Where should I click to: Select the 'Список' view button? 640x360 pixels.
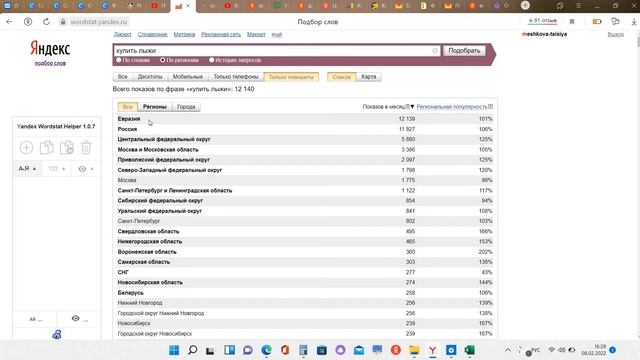tap(342, 77)
